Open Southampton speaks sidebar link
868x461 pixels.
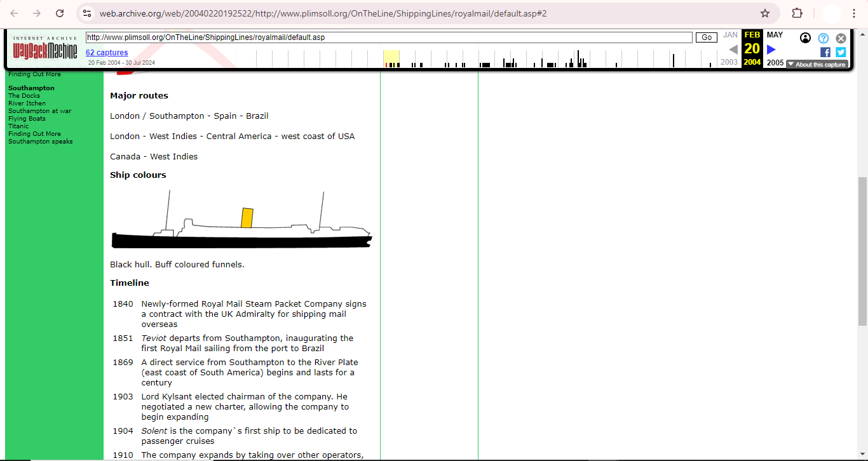coord(41,142)
